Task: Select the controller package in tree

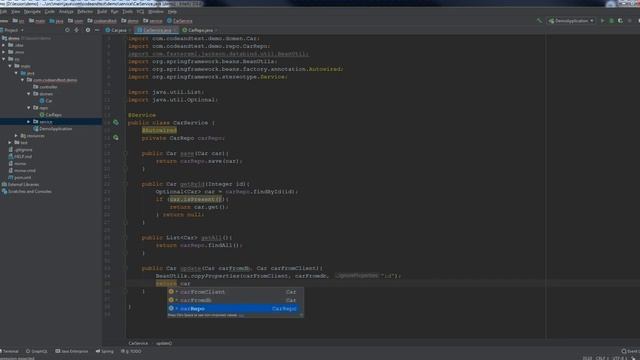Action: pos(45,87)
